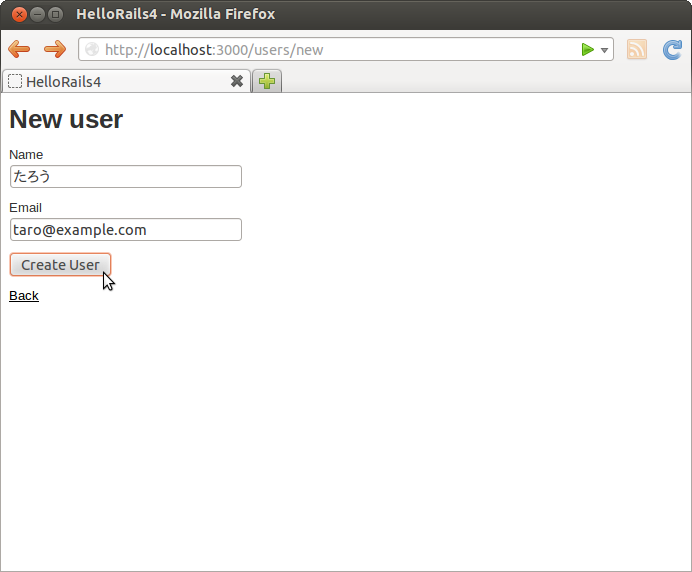Open the RSS feed subscribe icon
The image size is (692, 572).
point(637,50)
